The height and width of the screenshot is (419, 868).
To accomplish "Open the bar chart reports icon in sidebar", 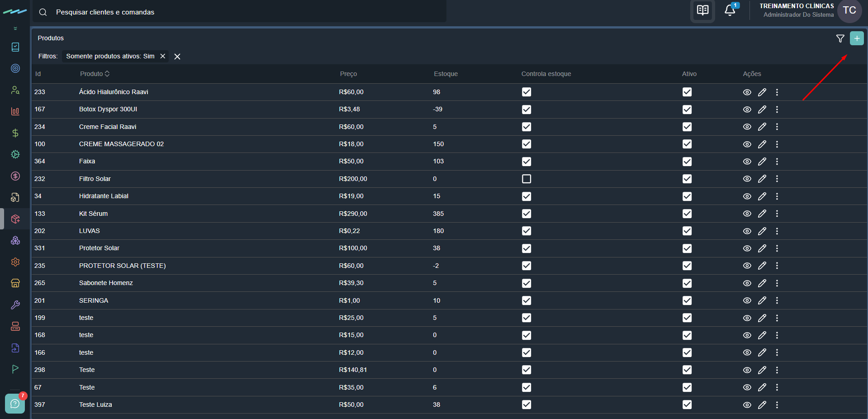I will (15, 111).
